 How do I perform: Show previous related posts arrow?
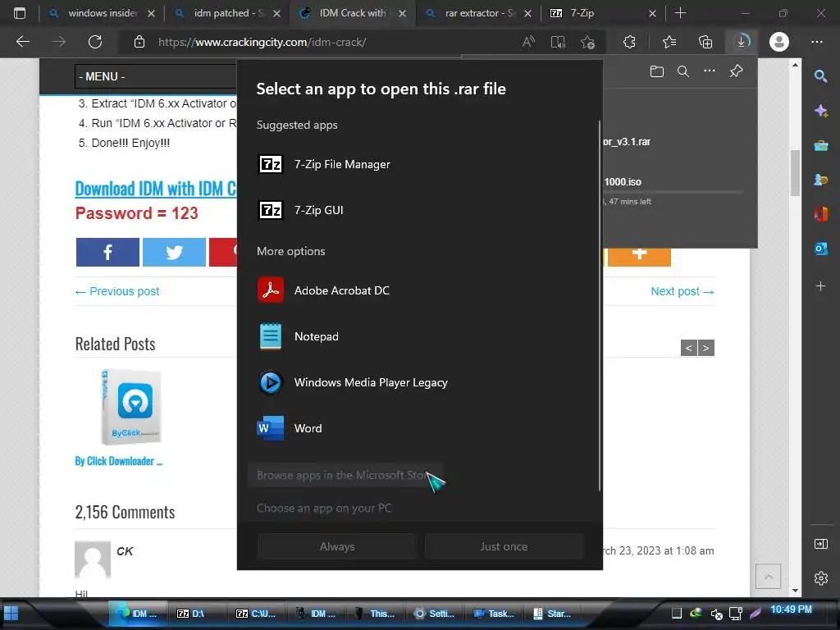pos(689,348)
